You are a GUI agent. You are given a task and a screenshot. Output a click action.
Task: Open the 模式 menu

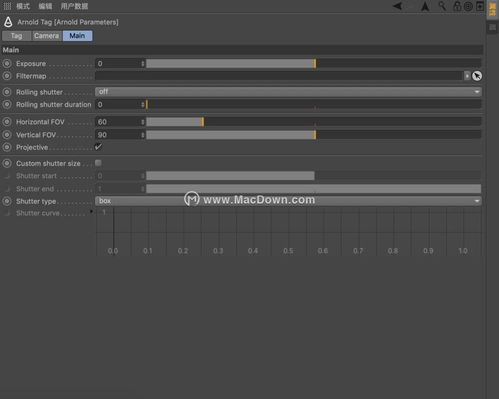(23, 6)
